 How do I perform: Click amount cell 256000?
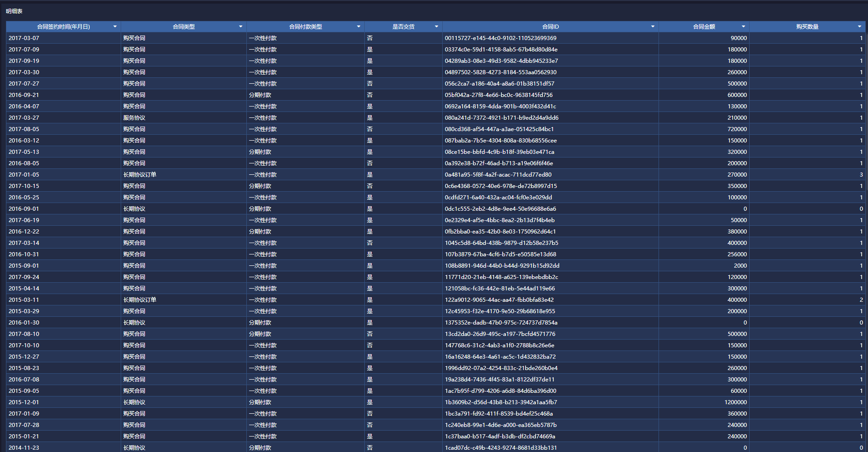704,254
